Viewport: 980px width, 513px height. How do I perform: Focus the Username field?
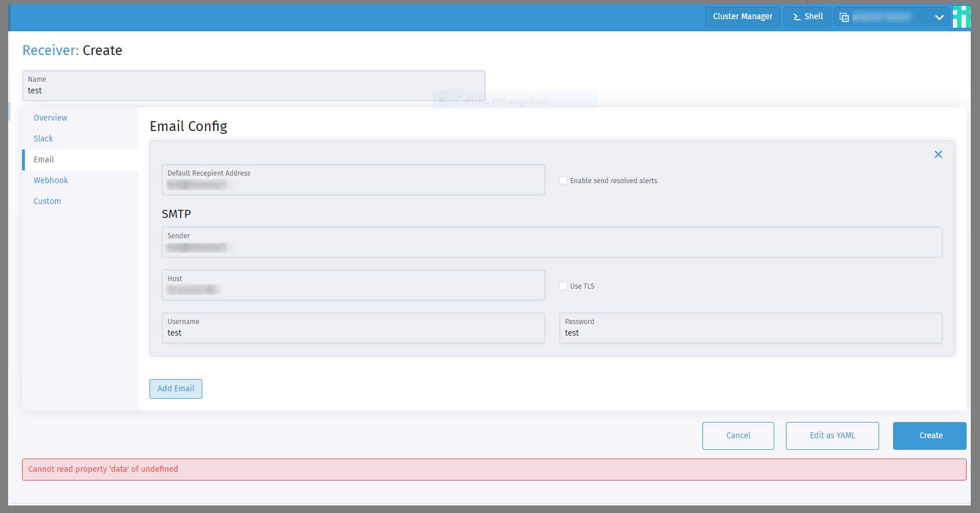click(x=354, y=328)
